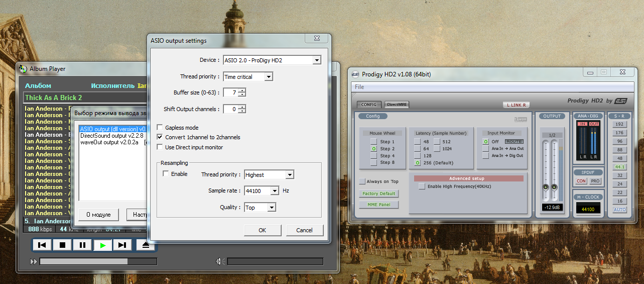Enable the Gapless mode checkbox
Screen dimensions: 644x284
[x=160, y=128]
